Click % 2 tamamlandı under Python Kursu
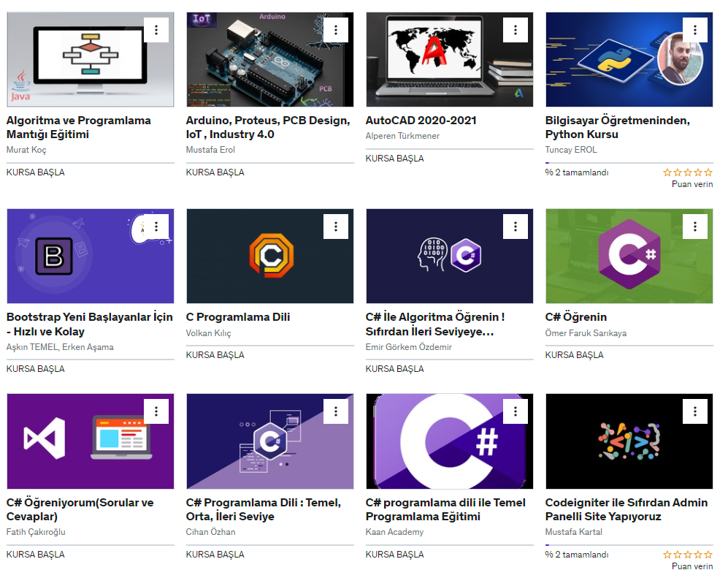The height and width of the screenshot is (578, 728). click(x=577, y=173)
